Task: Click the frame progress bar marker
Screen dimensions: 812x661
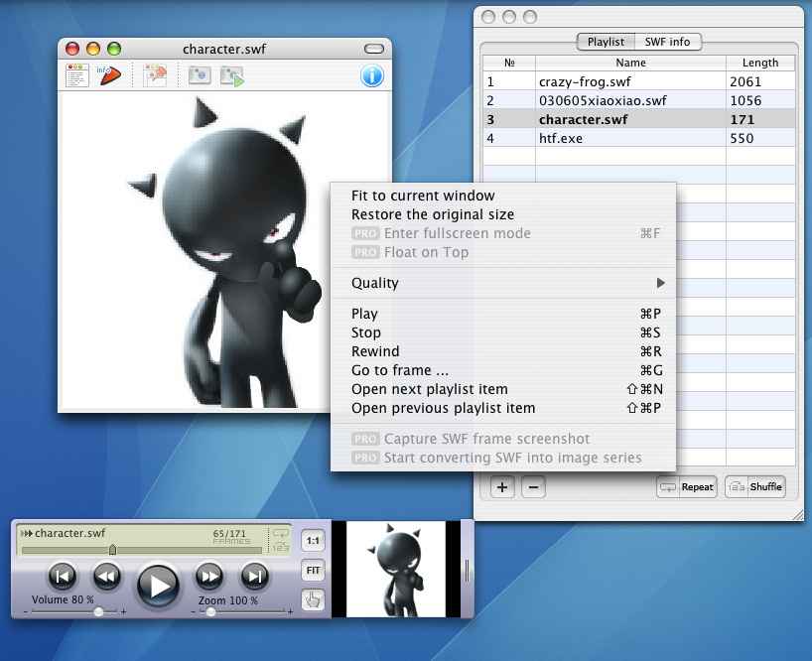Action: pyautogui.click(x=112, y=549)
